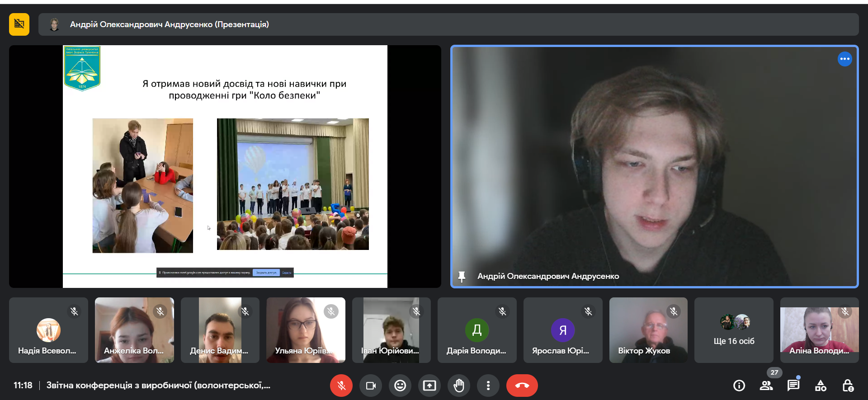Toggle the camera on or off
The image size is (868, 400).
[371, 386]
